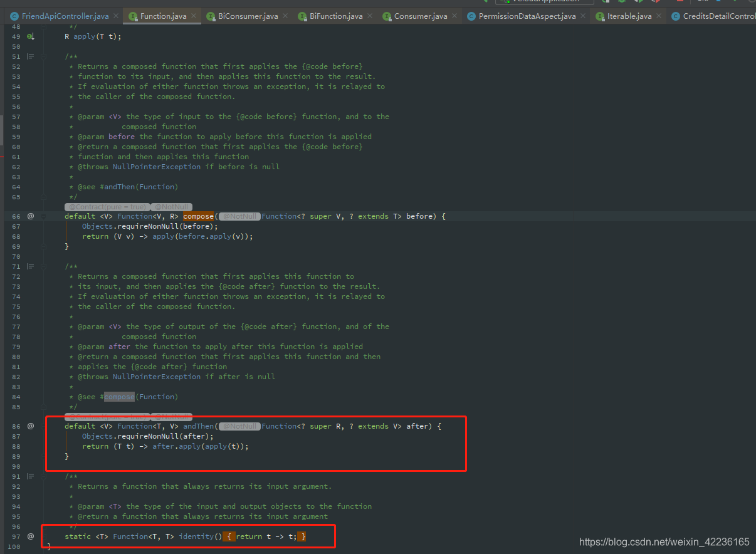Close the FriendApiController.java tab
Viewport: 756px width, 554px height.
(x=117, y=16)
